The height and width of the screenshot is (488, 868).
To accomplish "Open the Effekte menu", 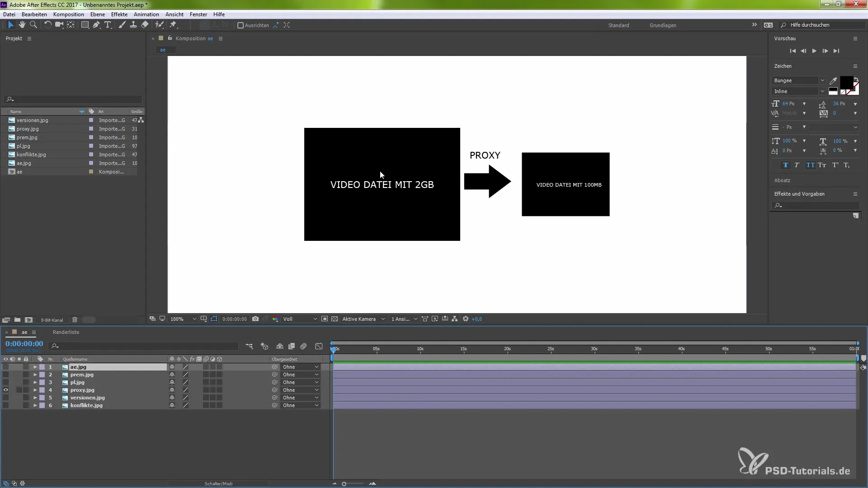I will (119, 14).
